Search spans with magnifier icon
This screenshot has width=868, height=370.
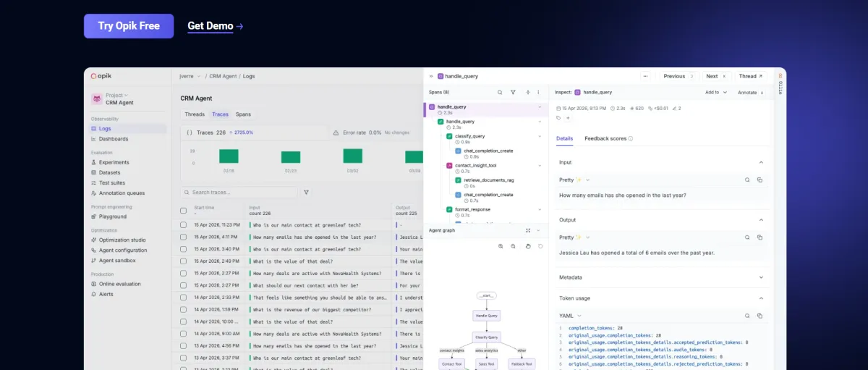point(500,93)
